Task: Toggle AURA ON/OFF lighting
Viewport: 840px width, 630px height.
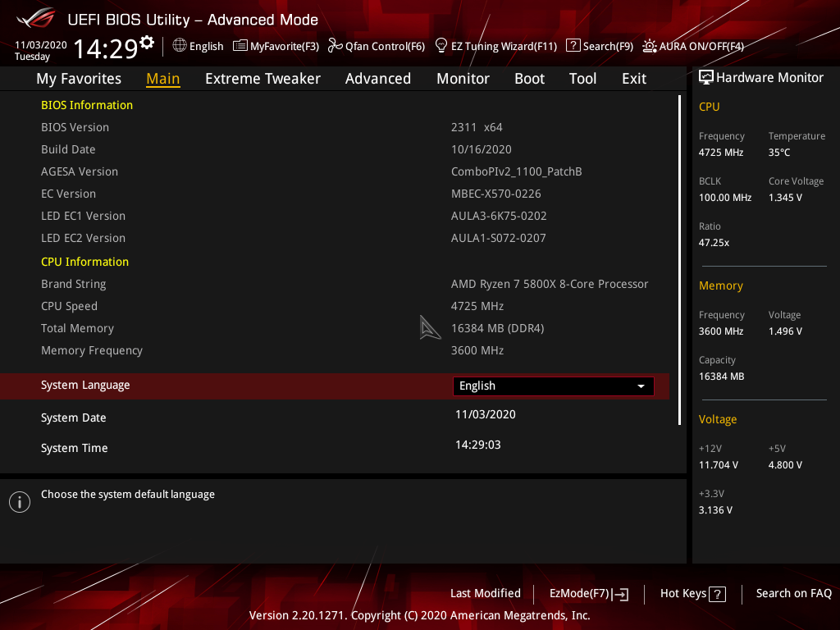Action: [x=650, y=46]
